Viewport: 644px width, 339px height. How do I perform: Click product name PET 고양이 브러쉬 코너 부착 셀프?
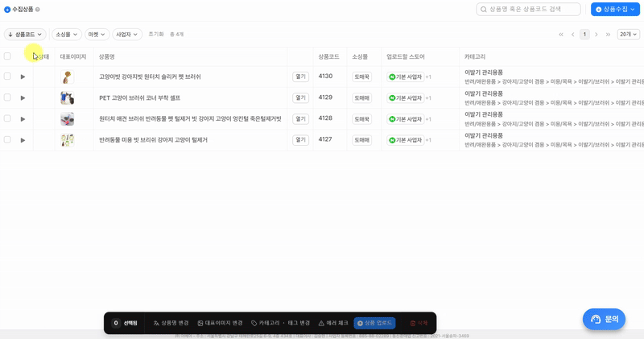[139, 97]
